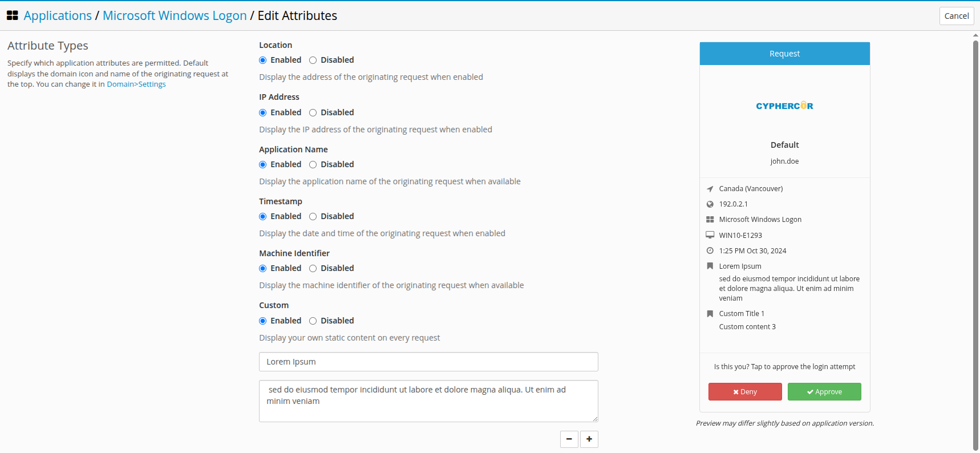Click the clock icon beside the timestamp
This screenshot has height=453, width=980.
(x=710, y=251)
